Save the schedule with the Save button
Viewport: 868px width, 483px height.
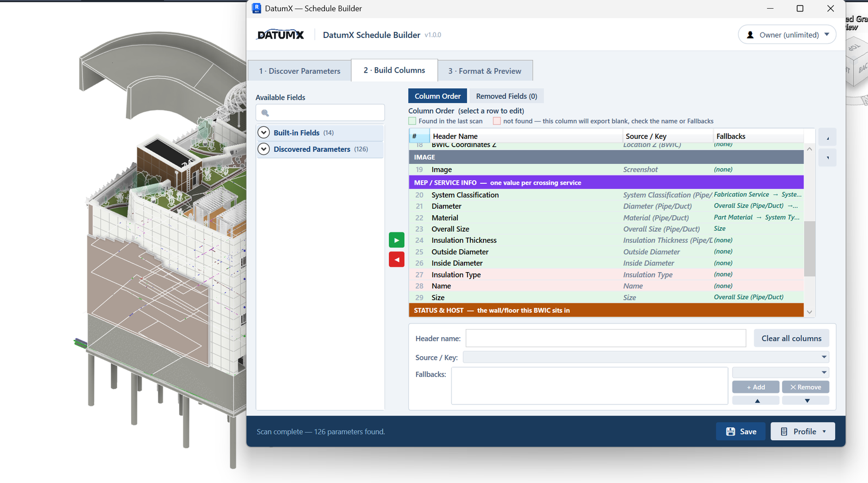tap(741, 432)
